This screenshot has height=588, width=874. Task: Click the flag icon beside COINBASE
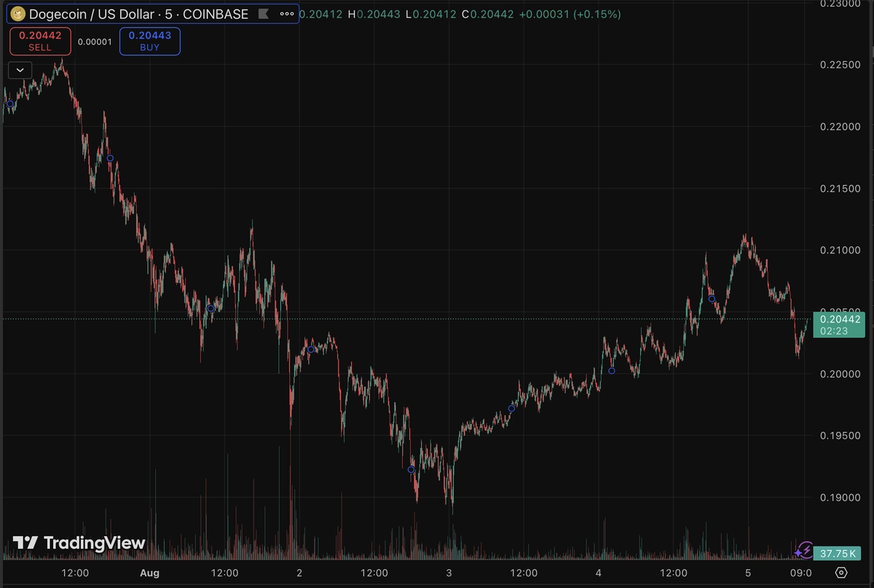(263, 14)
